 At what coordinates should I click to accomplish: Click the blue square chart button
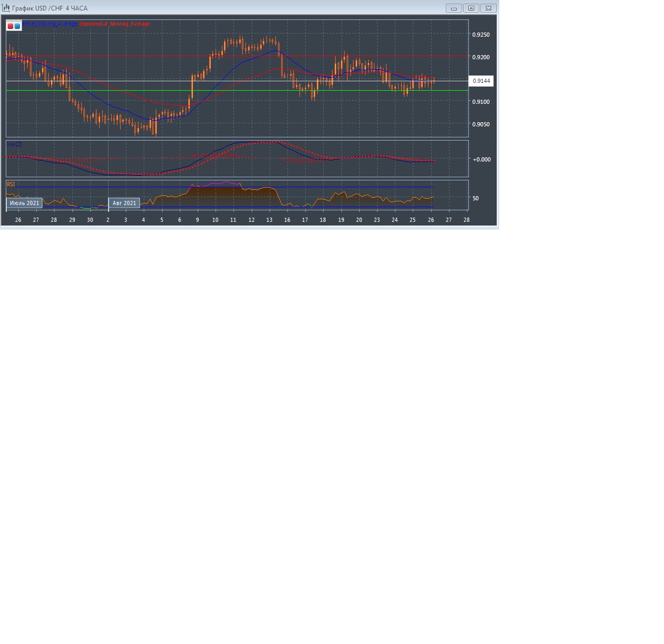coord(17,26)
